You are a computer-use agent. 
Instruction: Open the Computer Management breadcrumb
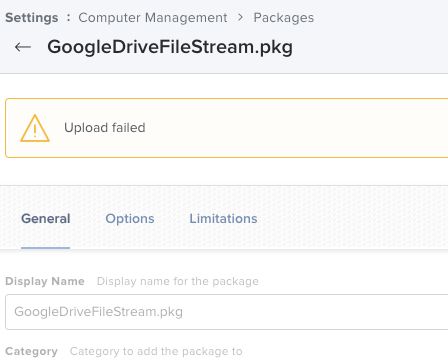click(153, 18)
